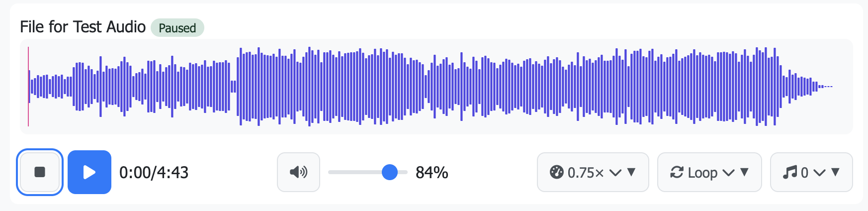The image size is (868, 211).
Task: Click the downward triangle in the speed control
Action: point(631,172)
